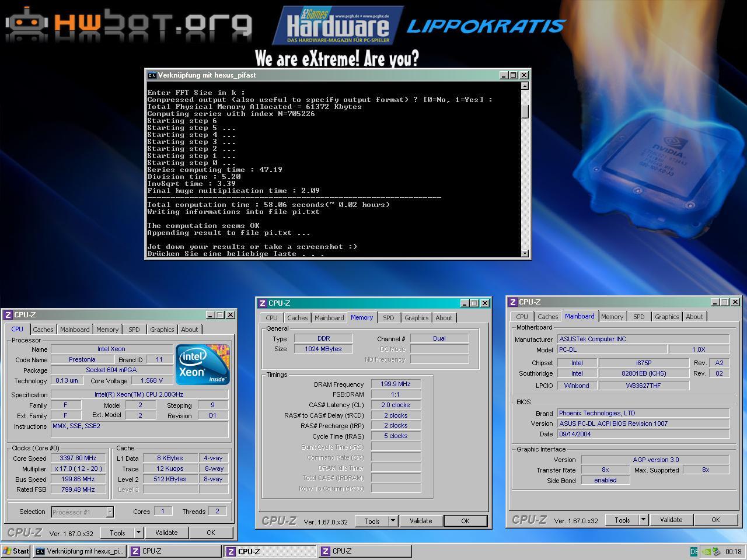Viewport: 747px width, 560px height.
Task: Click CPU-Z title icon of CPU tab window
Action: coord(8,315)
